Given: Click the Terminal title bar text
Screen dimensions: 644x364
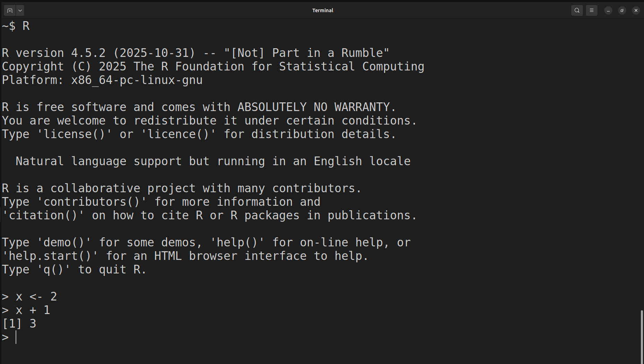Looking at the screenshot, I should coord(322,10).
